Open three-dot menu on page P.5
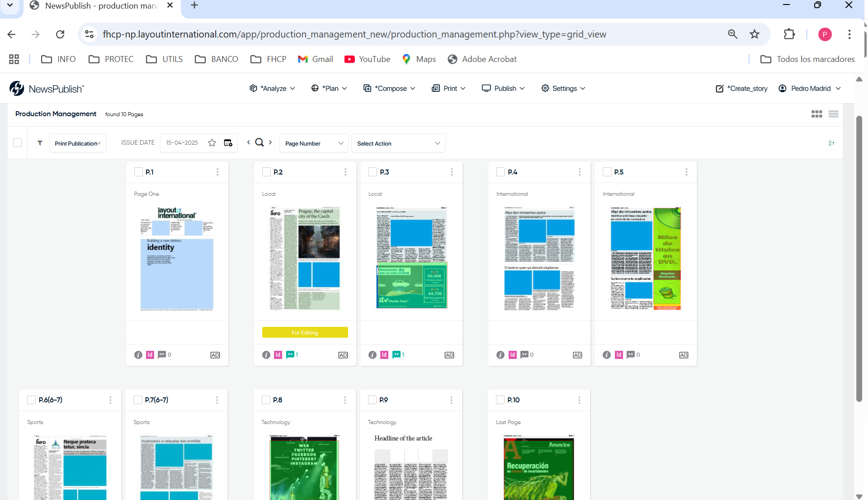Viewport: 868px width, 500px height. tap(686, 172)
